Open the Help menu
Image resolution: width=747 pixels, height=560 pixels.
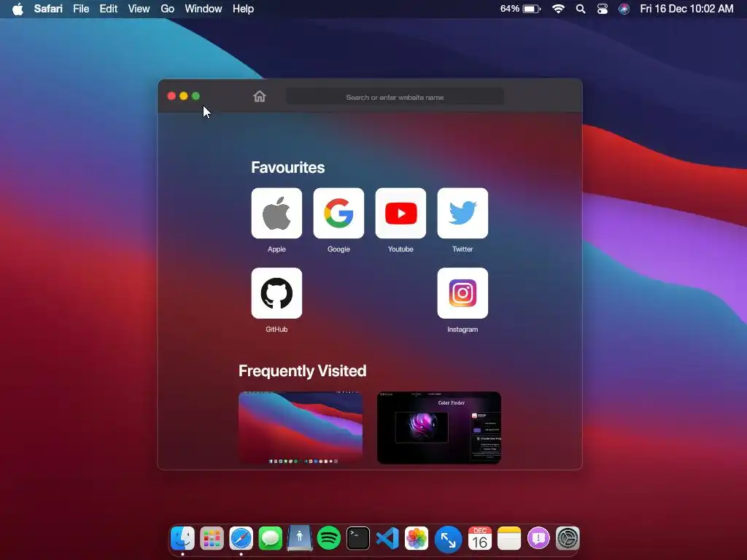click(243, 9)
